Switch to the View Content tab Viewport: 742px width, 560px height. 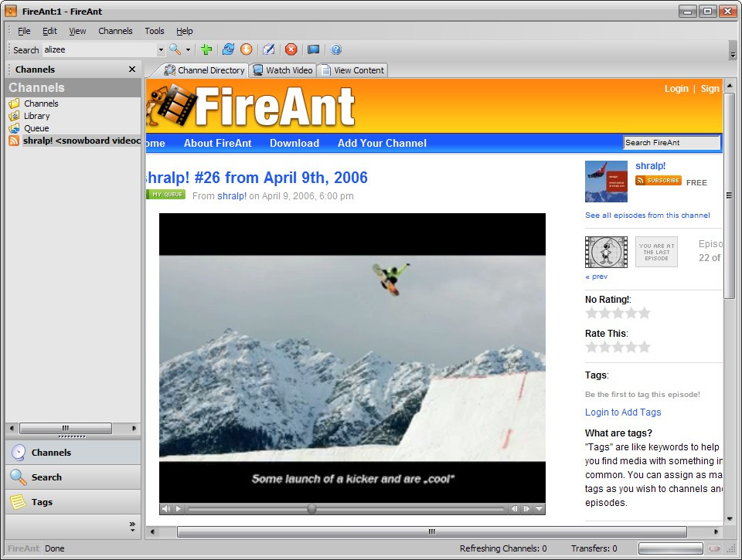tap(352, 70)
